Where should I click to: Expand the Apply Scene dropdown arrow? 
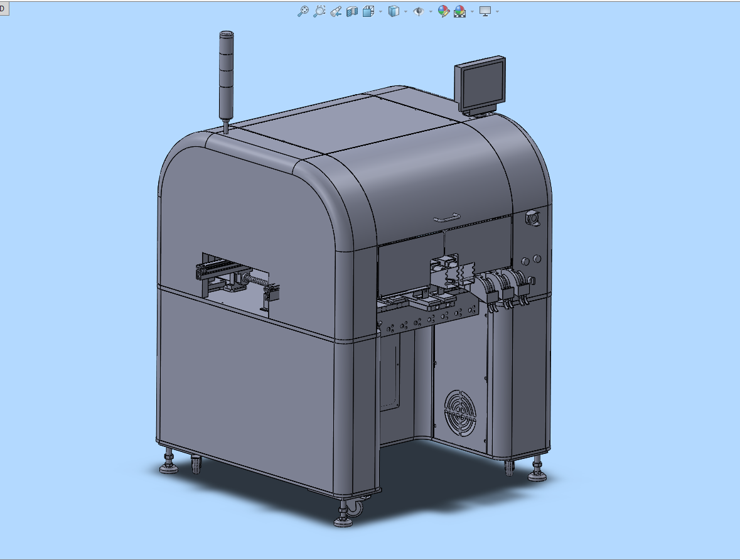tap(472, 12)
